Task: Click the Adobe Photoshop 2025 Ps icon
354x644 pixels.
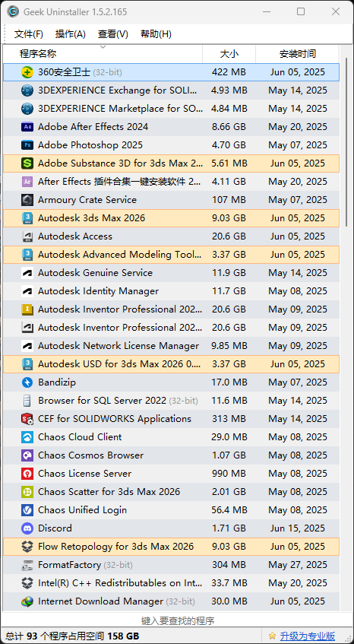Action: click(x=27, y=145)
